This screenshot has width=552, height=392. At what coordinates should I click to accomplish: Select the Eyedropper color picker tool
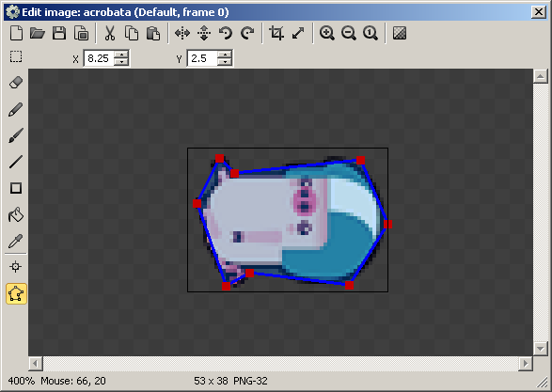[16, 241]
